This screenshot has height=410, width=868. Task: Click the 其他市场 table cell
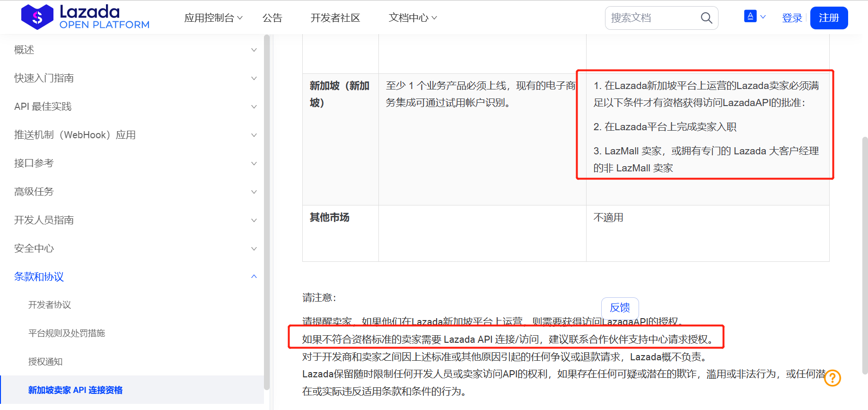(x=341, y=233)
